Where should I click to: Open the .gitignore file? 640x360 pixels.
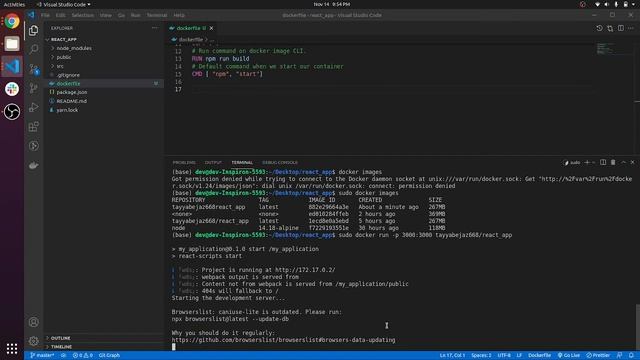tap(68, 75)
